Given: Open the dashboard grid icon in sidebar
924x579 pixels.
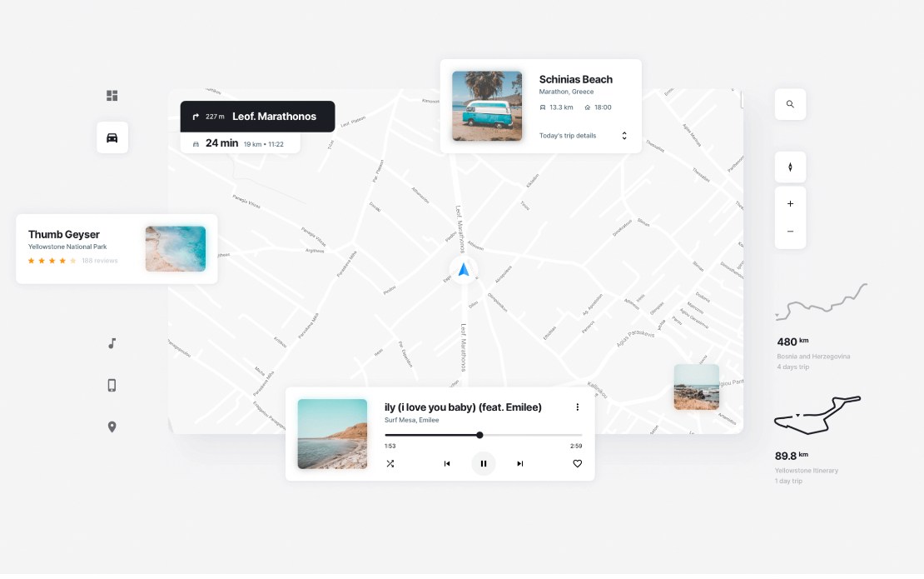Looking at the screenshot, I should pyautogui.click(x=112, y=96).
